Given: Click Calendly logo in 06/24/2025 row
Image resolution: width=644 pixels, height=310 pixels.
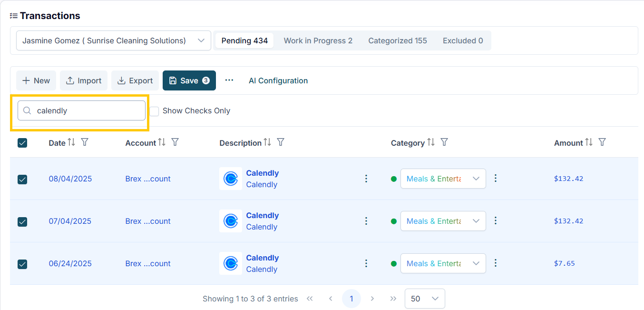Looking at the screenshot, I should 231,263.
